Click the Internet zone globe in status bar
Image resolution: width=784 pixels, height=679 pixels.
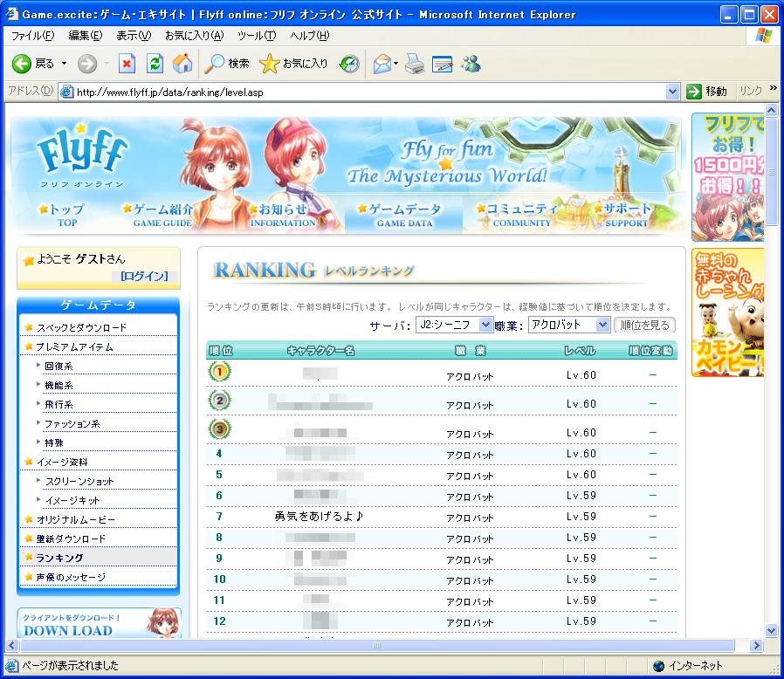click(659, 666)
